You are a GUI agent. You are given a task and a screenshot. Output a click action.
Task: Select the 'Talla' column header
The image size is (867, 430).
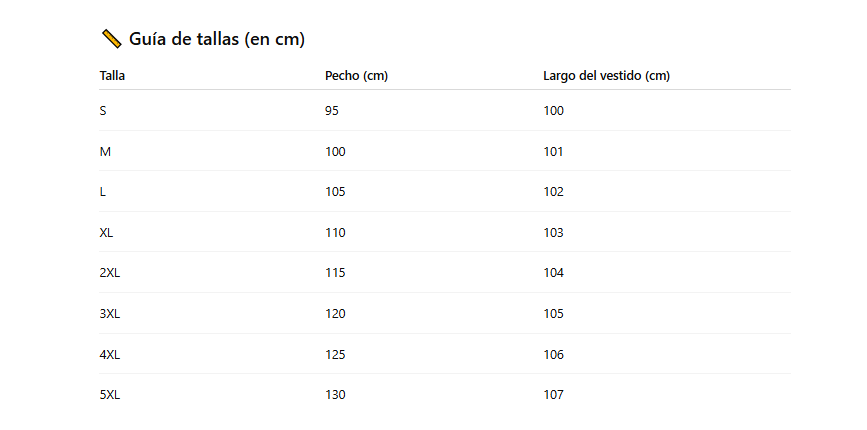112,76
